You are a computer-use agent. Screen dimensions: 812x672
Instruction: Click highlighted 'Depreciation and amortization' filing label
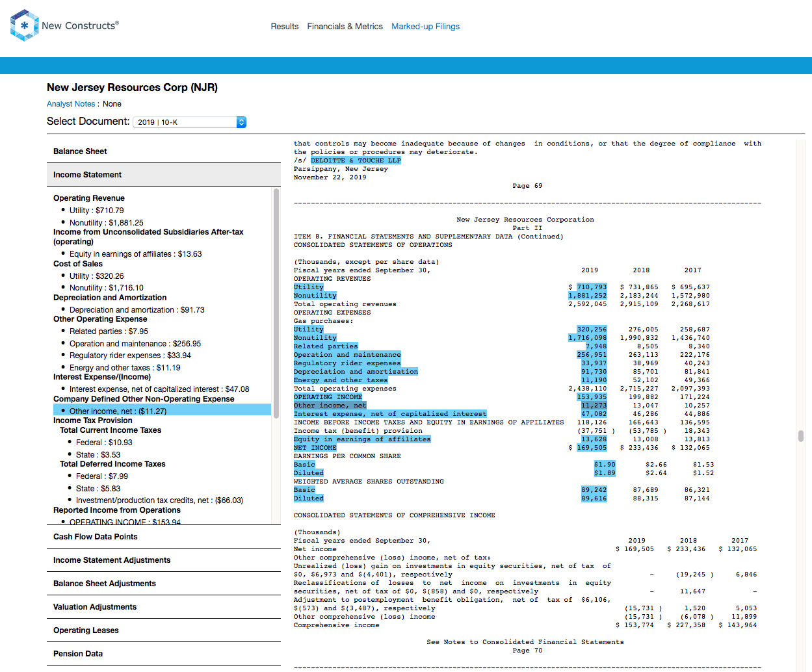pyautogui.click(x=356, y=372)
